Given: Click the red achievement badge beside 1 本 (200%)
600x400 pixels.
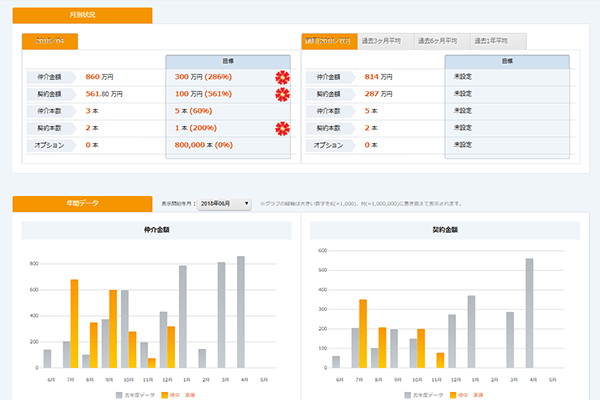Looking at the screenshot, I should click(x=282, y=128).
